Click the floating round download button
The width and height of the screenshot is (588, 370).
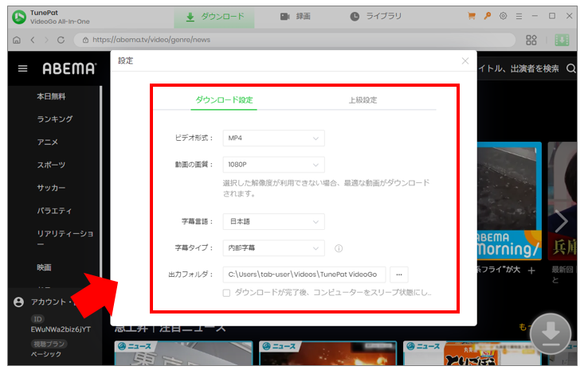551,334
